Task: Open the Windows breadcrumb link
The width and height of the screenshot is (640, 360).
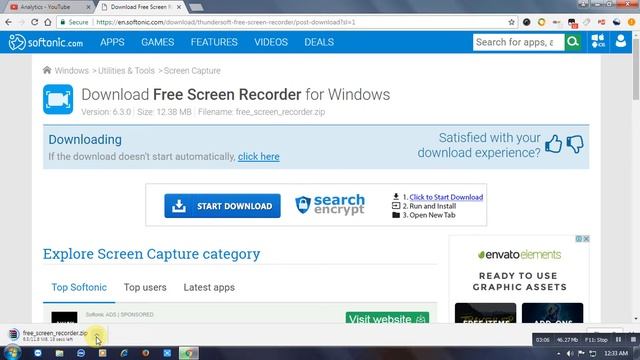Action: pos(71,71)
